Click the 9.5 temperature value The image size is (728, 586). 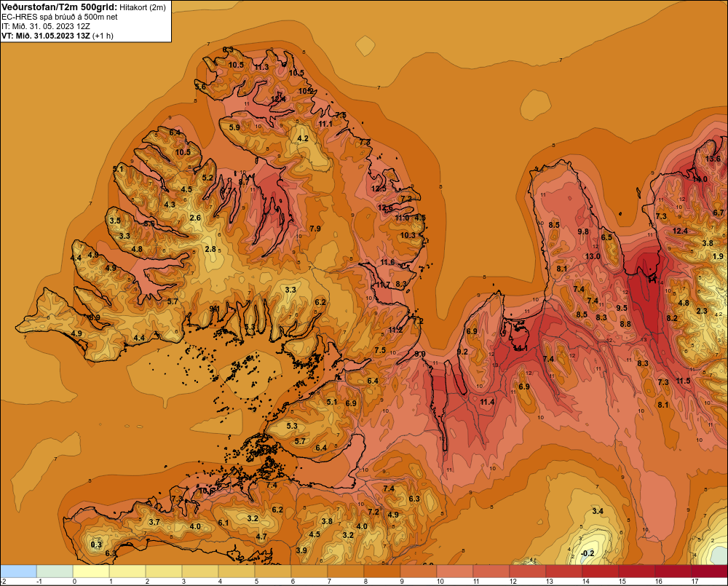pyautogui.click(x=622, y=307)
